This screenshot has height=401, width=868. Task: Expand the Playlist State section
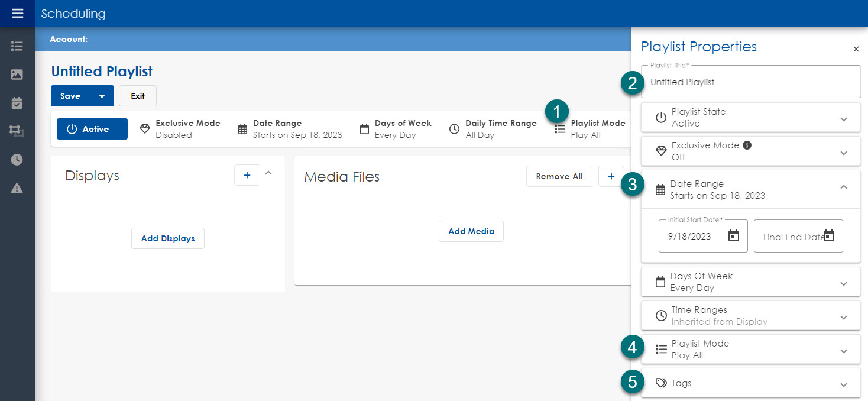[843, 119]
